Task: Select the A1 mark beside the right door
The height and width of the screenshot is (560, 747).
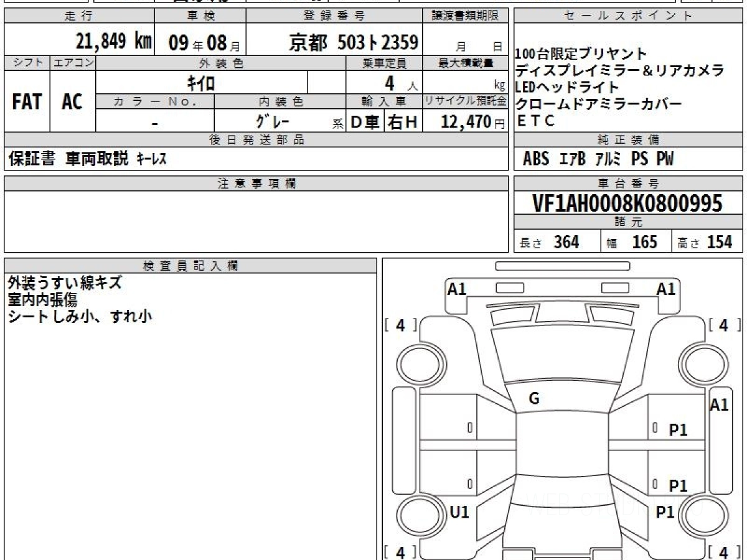Action: tap(719, 405)
